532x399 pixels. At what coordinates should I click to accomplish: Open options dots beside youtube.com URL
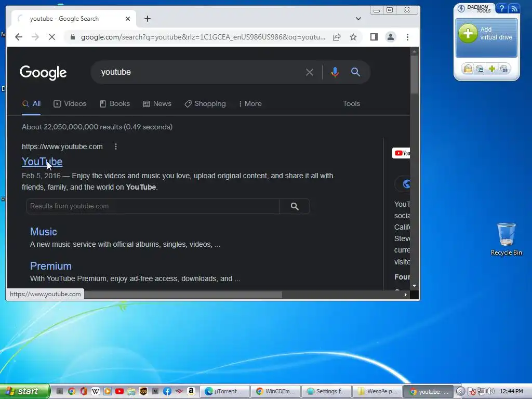click(x=116, y=147)
